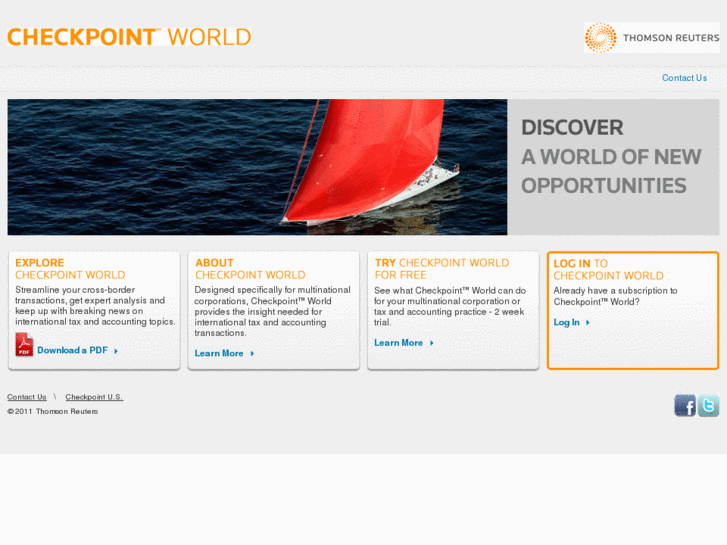The image size is (727, 545).
Task: Click the Log In link
Action: click(566, 322)
